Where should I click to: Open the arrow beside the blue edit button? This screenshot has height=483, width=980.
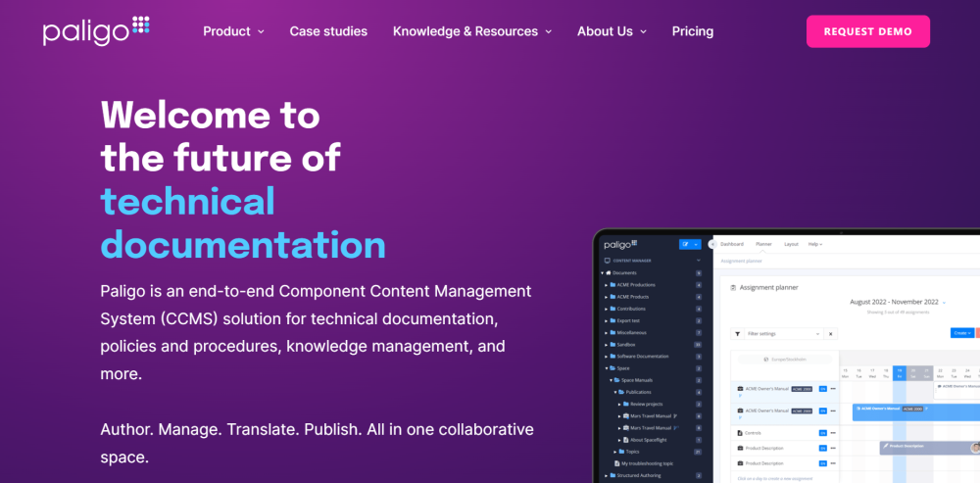(x=696, y=244)
